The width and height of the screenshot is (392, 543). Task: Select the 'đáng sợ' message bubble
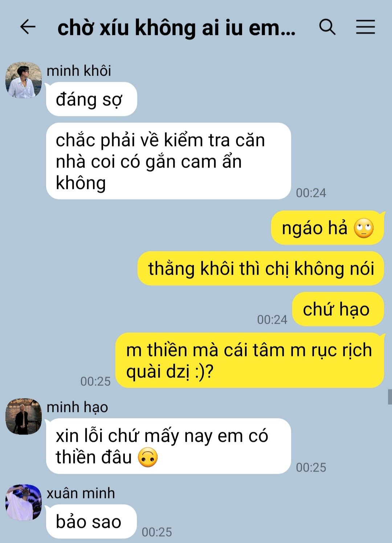[x=91, y=99]
